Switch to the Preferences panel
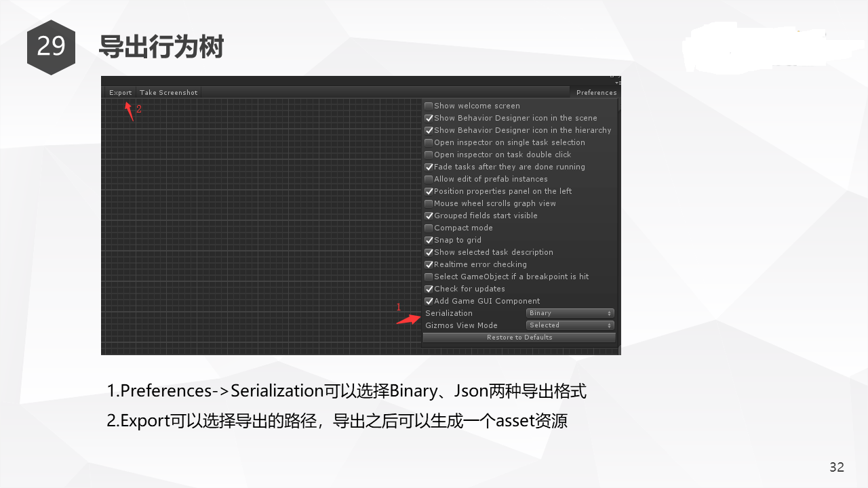Image resolution: width=868 pixels, height=488 pixels. [x=595, y=92]
